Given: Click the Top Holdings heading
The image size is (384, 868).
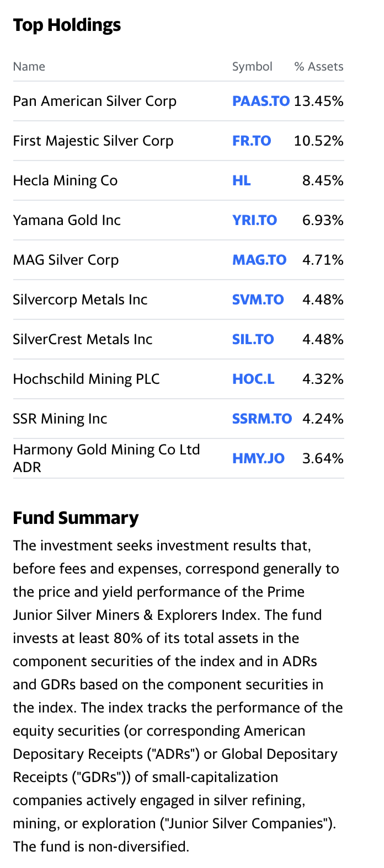Looking at the screenshot, I should pyautogui.click(x=67, y=25).
